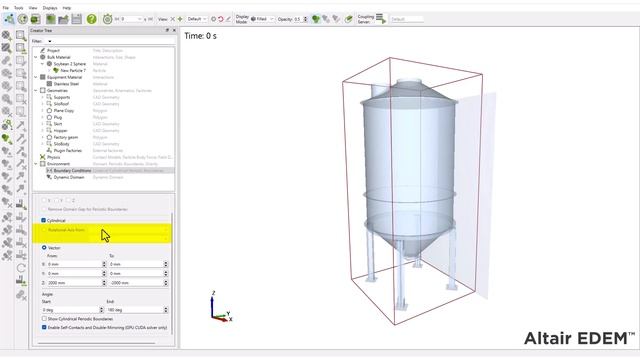Toggle Enable Self-Contacts and Double-Mirroring

point(44,327)
